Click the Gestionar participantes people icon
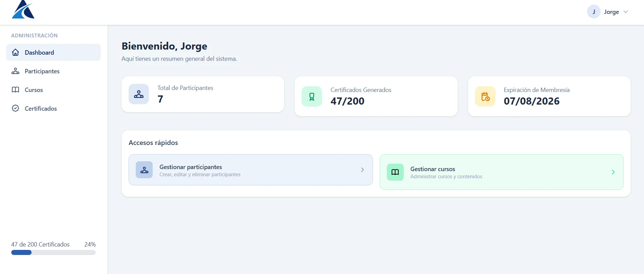Screen dimensions: 644x274 [144, 170]
